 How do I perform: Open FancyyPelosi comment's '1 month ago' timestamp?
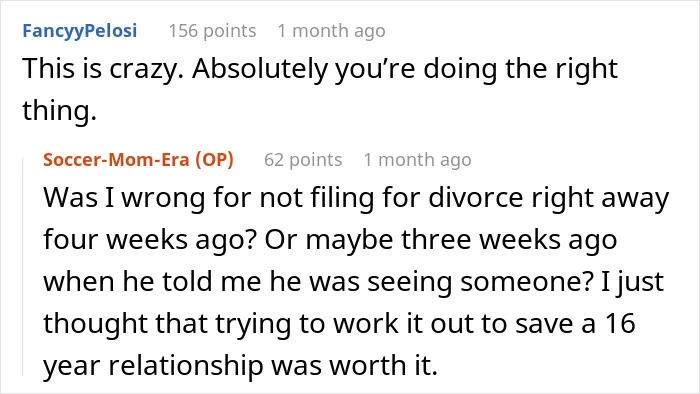(331, 31)
